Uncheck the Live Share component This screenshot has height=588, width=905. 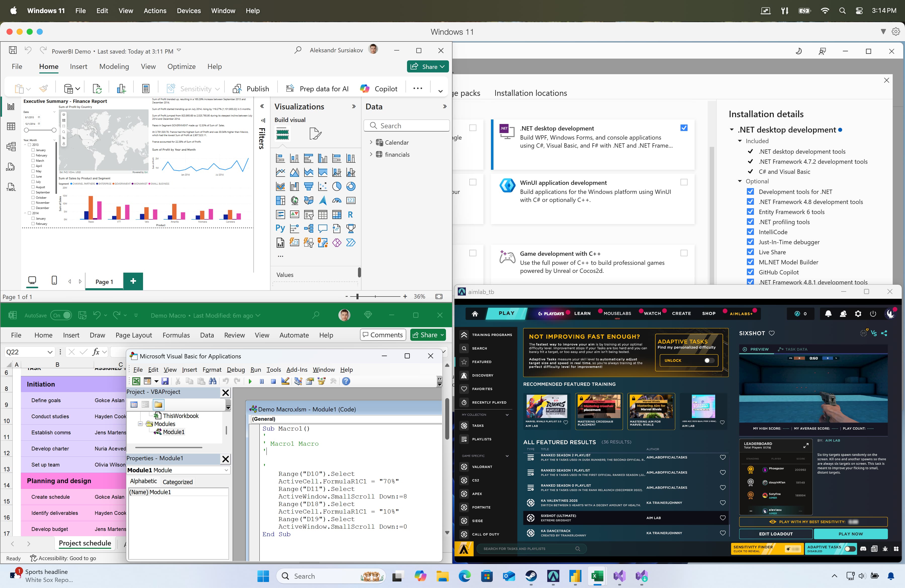coord(750,252)
